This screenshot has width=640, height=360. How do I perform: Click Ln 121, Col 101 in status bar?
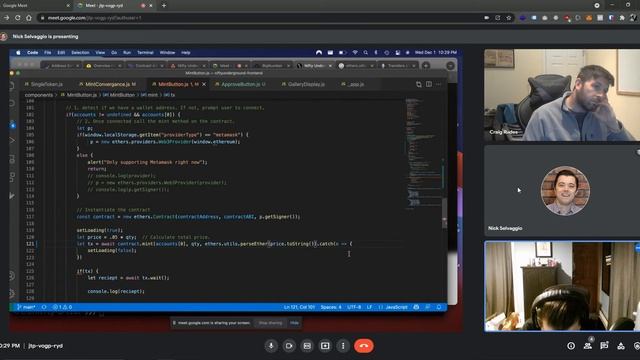[x=299, y=307]
